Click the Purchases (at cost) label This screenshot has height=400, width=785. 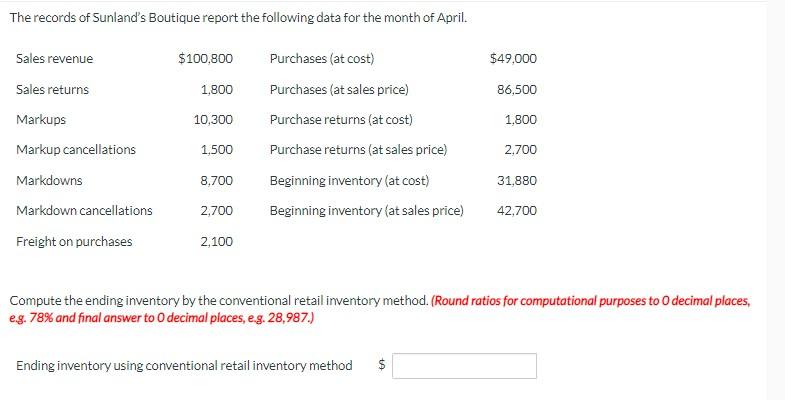pyautogui.click(x=322, y=59)
